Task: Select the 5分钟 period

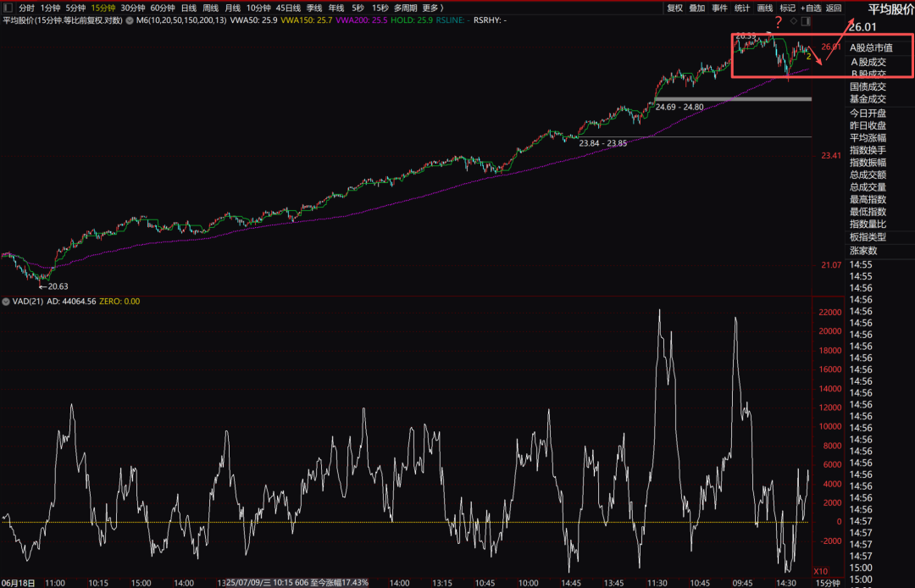Action: tap(75, 8)
